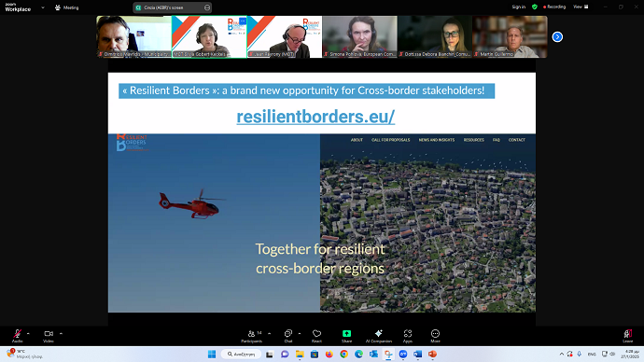Launch Firefox from the taskbar
This screenshot has width=644, height=362.
coord(329,355)
